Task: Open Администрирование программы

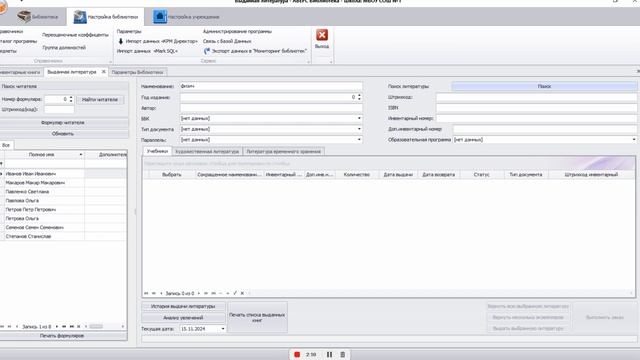Action: coord(237,31)
